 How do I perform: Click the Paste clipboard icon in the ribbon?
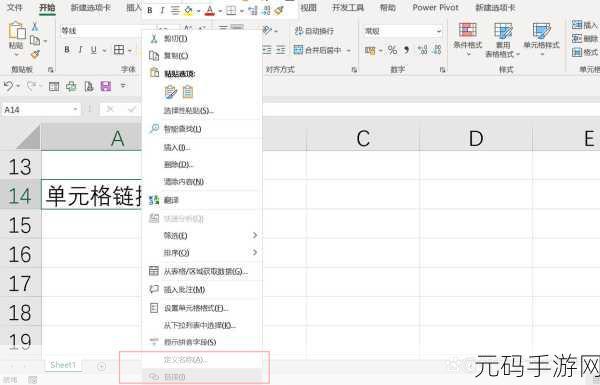(x=16, y=31)
